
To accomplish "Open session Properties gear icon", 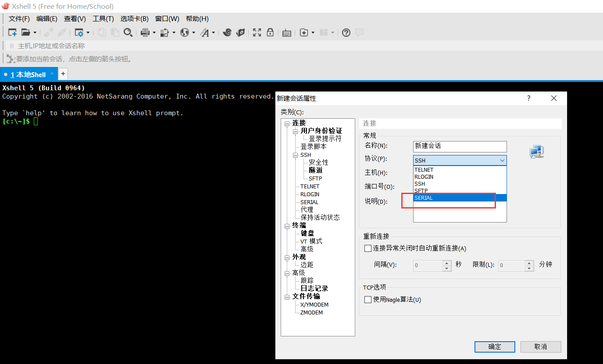I will (79, 32).
